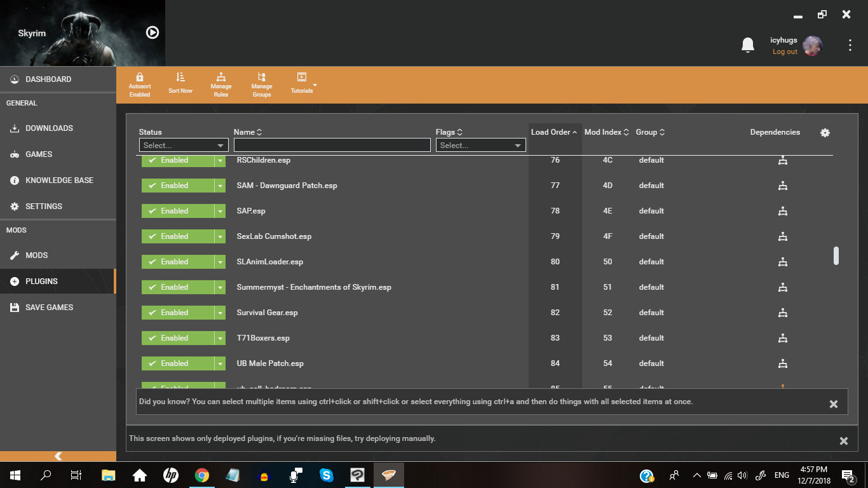The width and height of the screenshot is (868, 488).
Task: Select the Summermyst - Enchantments of Skyrim.esp name
Action: coord(314,287)
